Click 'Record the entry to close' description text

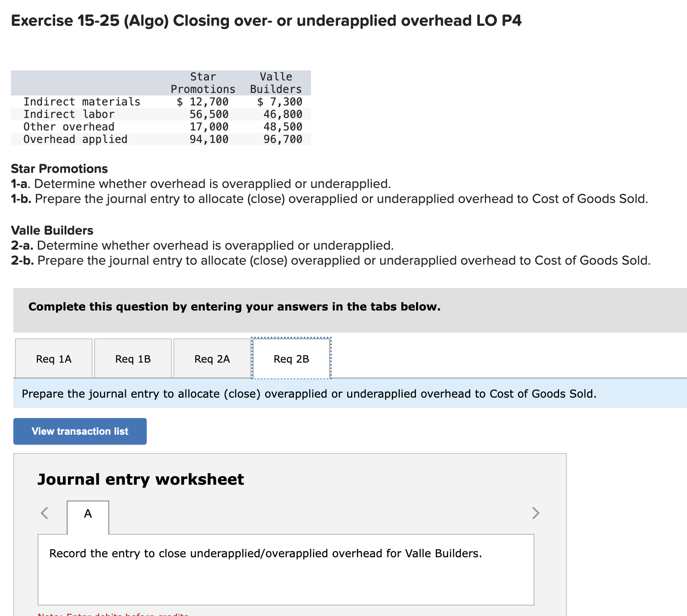[x=266, y=553]
